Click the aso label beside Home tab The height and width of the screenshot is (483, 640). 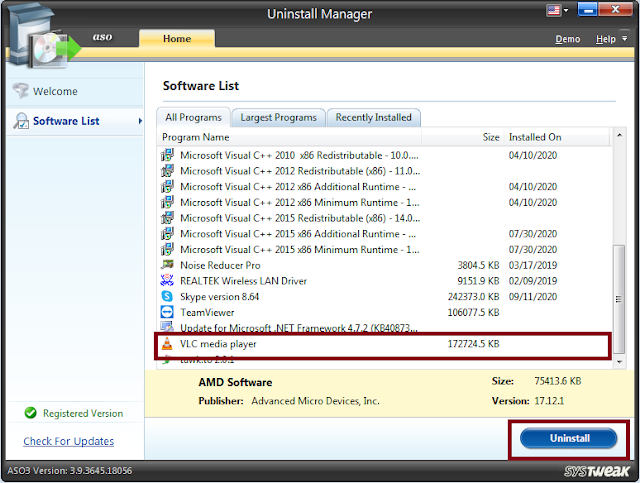tap(102, 37)
